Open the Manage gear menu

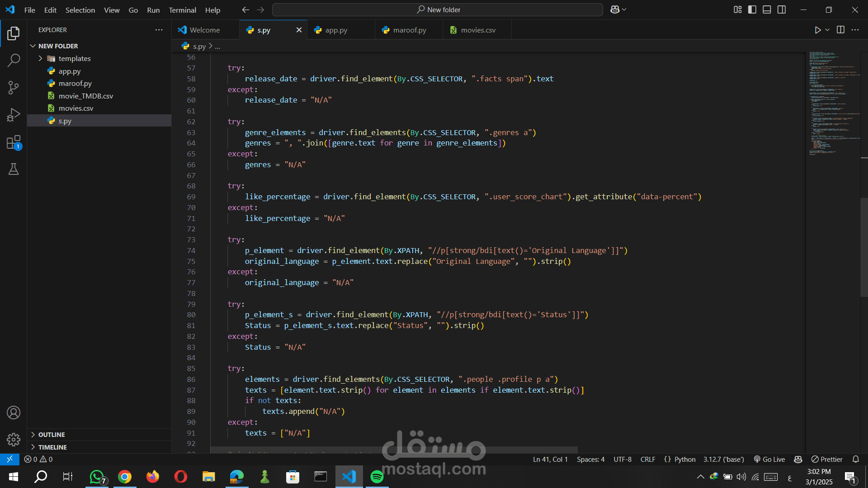[x=14, y=439]
